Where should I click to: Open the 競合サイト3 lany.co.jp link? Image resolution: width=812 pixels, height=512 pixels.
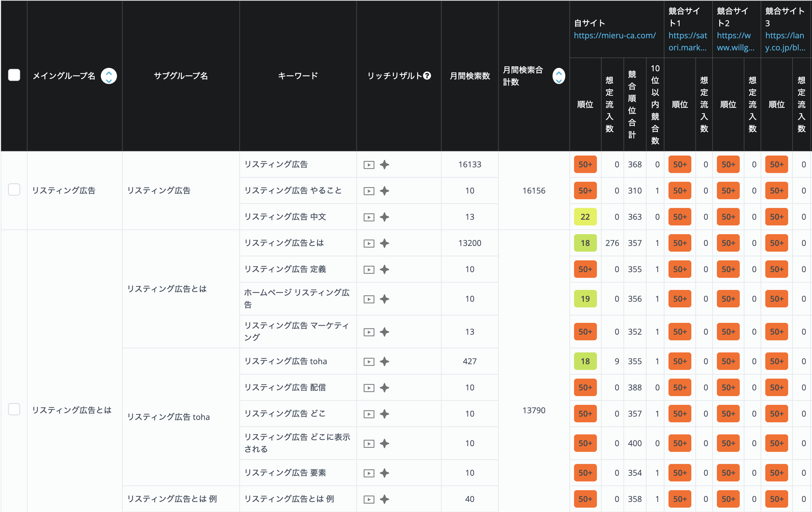click(785, 41)
